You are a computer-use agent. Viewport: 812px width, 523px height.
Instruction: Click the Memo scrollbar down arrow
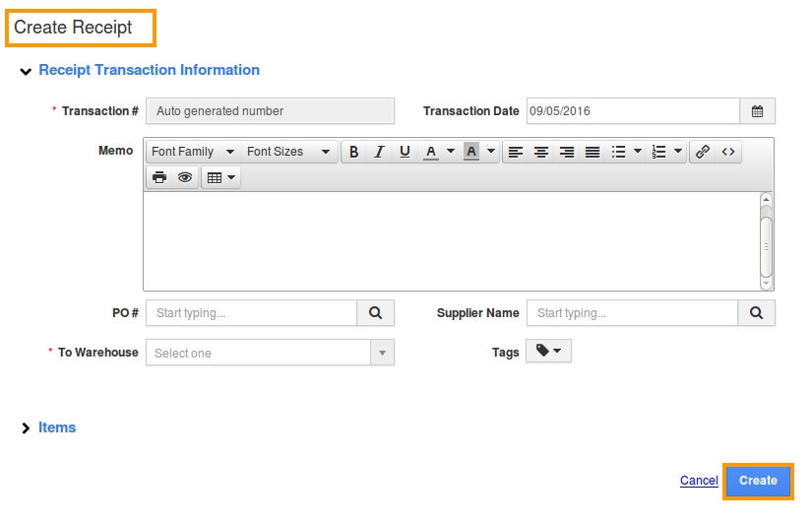(766, 284)
